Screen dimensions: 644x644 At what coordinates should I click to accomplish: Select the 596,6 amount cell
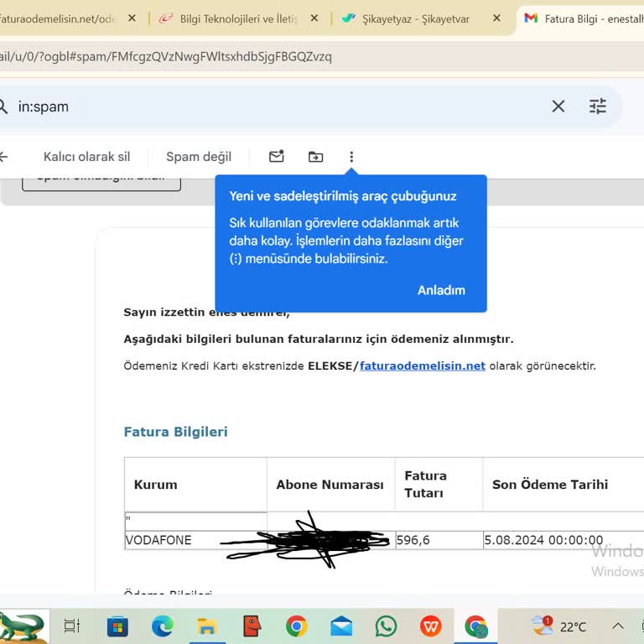point(439,540)
